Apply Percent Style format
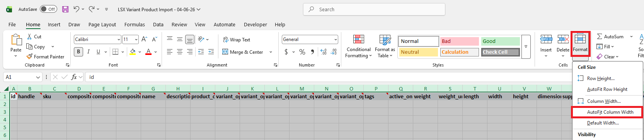This screenshot has width=644, height=140. [x=302, y=52]
